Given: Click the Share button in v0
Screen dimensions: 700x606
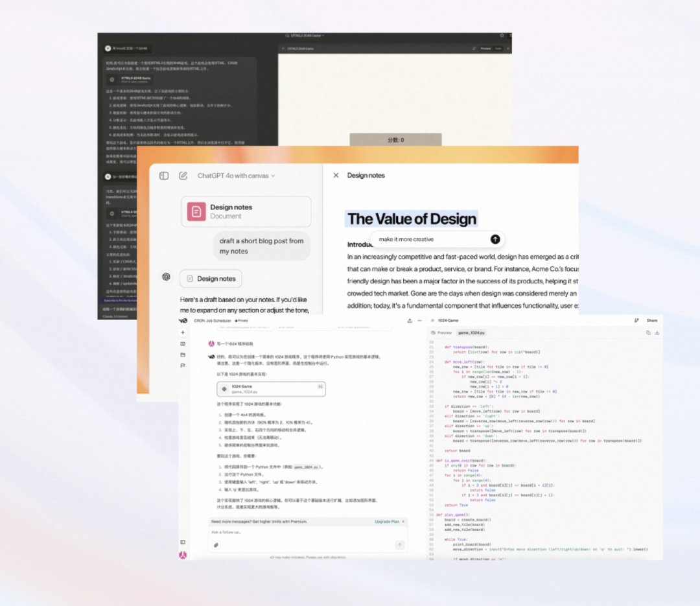Looking at the screenshot, I should pos(651,320).
